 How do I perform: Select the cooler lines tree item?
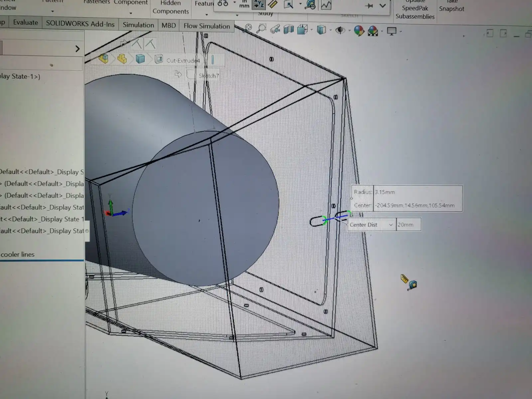[17, 254]
